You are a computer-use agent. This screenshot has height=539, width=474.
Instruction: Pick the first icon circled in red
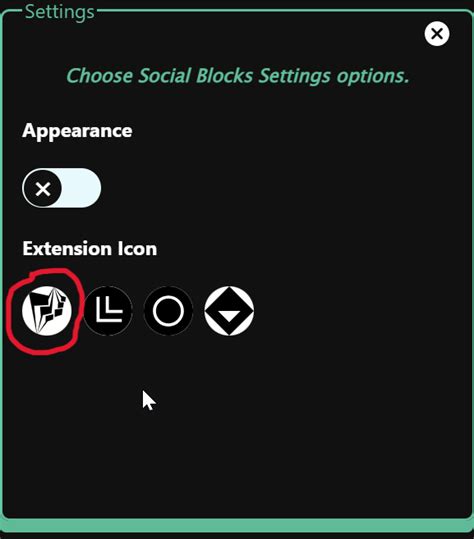pos(47,310)
